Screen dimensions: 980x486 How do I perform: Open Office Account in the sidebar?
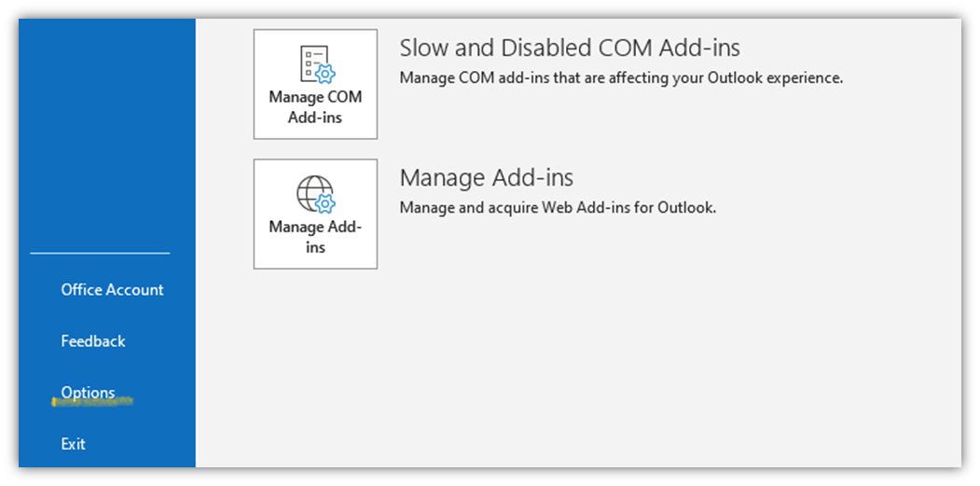tap(113, 289)
